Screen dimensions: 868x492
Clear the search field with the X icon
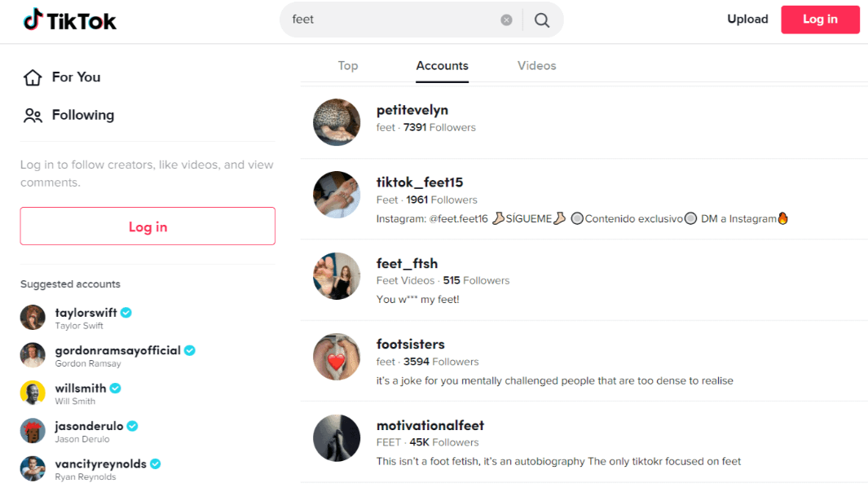coord(506,20)
